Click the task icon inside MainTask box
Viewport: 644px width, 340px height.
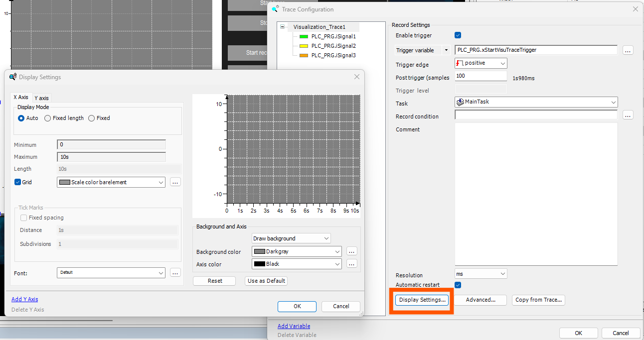(459, 102)
